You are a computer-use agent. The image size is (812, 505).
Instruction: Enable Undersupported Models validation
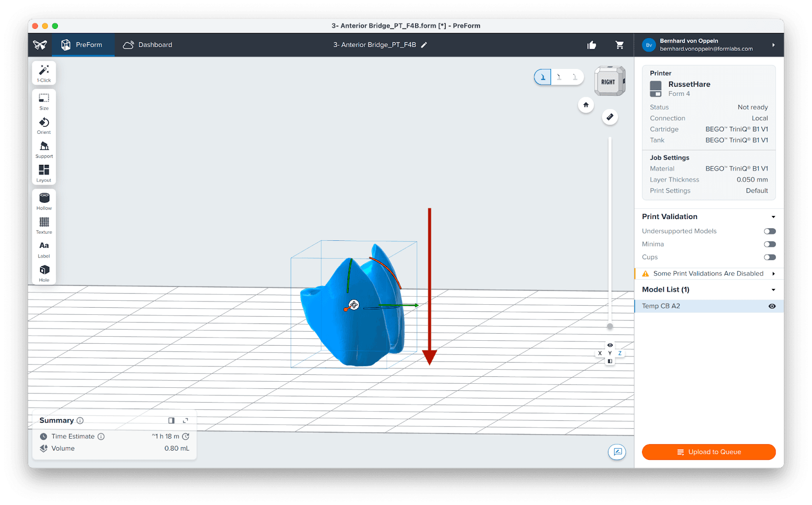(770, 231)
